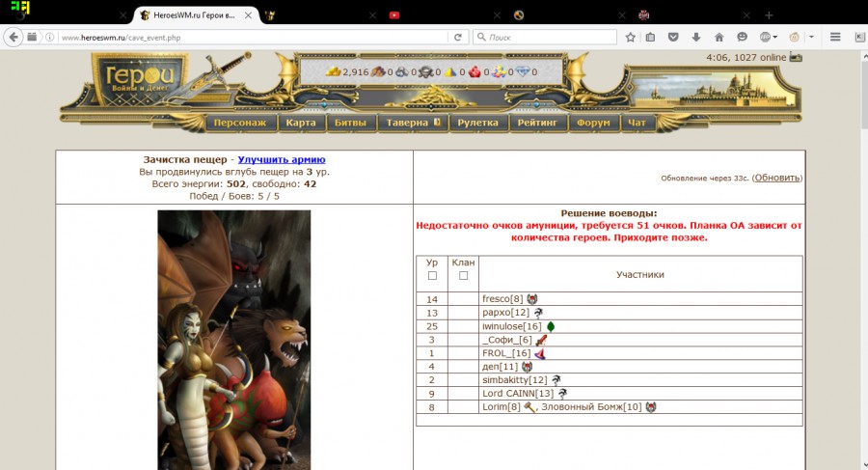This screenshot has width=868, height=470.
Task: Open dropdown arrow beside the face icon
Action: (x=811, y=37)
